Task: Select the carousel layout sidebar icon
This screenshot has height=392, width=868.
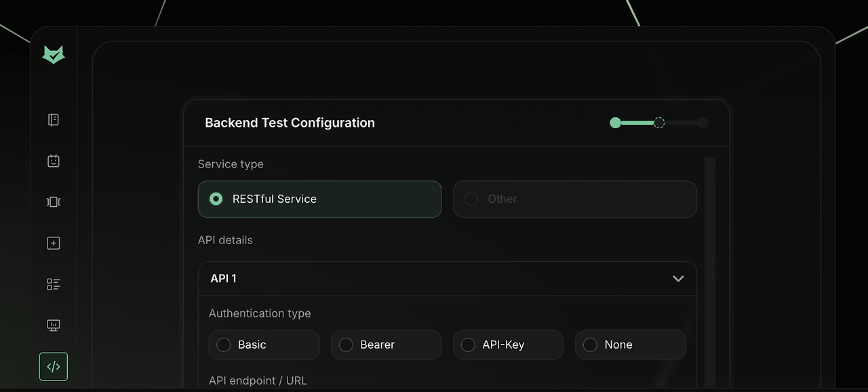Action: 54,202
